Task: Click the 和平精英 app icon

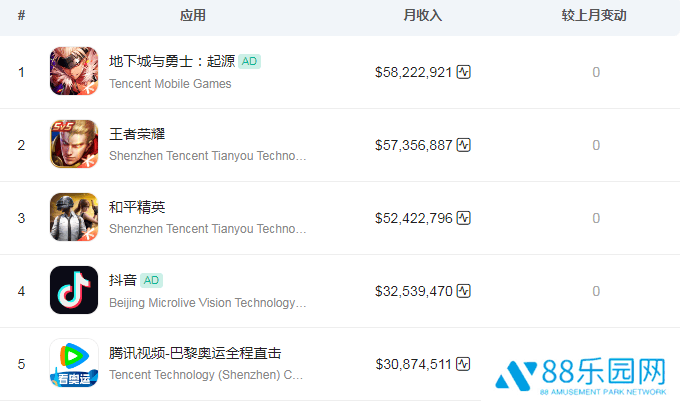Action: coord(74,218)
